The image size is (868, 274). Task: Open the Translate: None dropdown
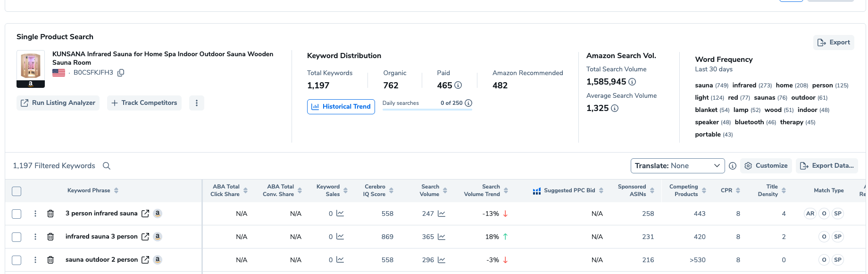pyautogui.click(x=677, y=166)
